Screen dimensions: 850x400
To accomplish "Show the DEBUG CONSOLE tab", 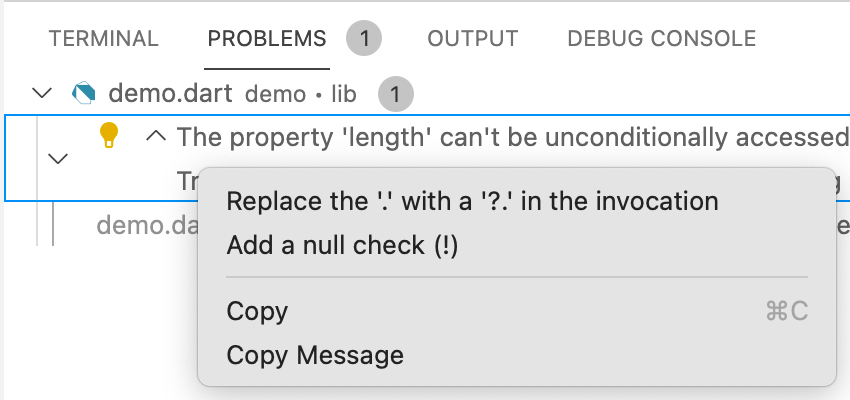I will point(661,38).
